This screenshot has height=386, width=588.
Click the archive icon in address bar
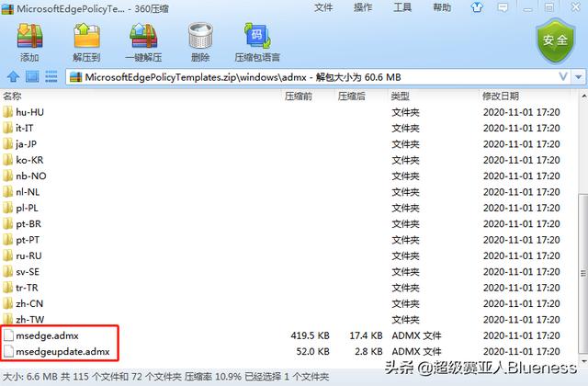75,77
